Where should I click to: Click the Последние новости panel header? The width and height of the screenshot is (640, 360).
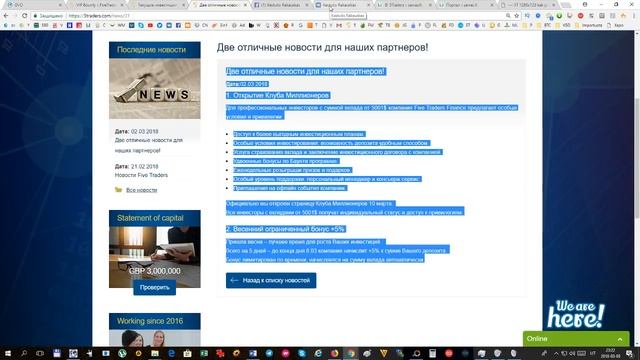(155, 50)
